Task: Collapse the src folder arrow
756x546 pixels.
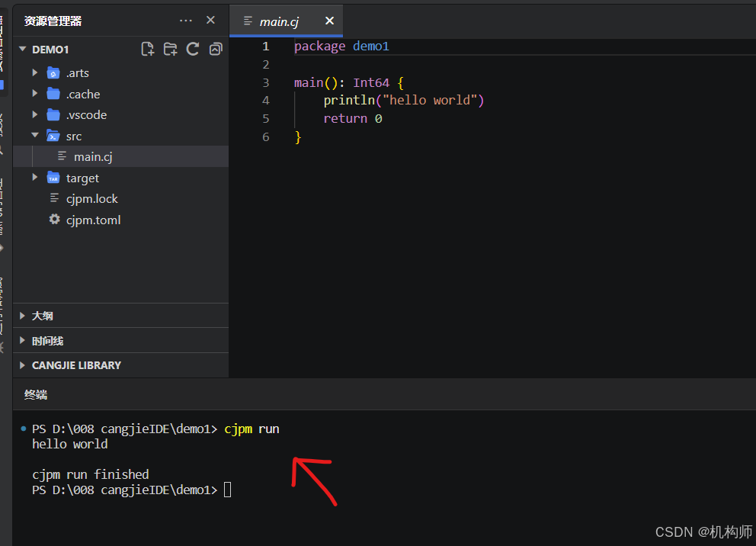Action: pos(35,136)
